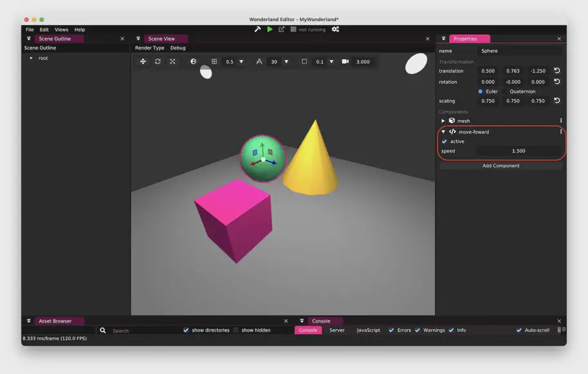Switch to the JavaScript console tab

click(369, 330)
